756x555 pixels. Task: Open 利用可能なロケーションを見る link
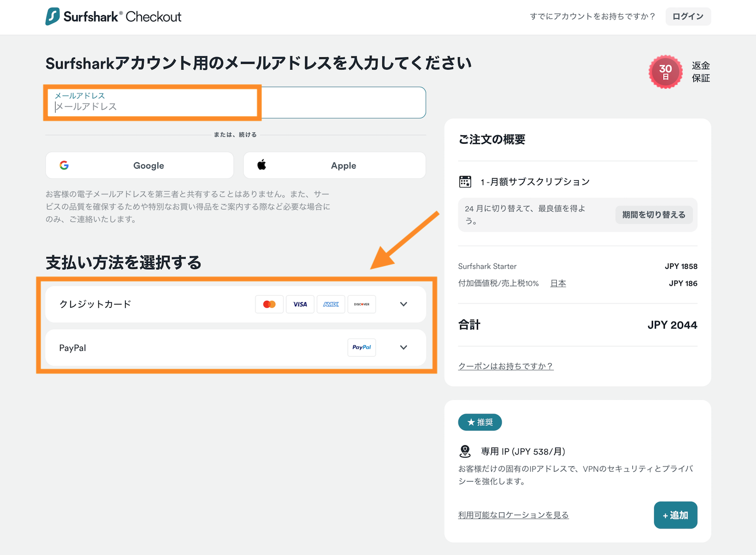tap(513, 515)
